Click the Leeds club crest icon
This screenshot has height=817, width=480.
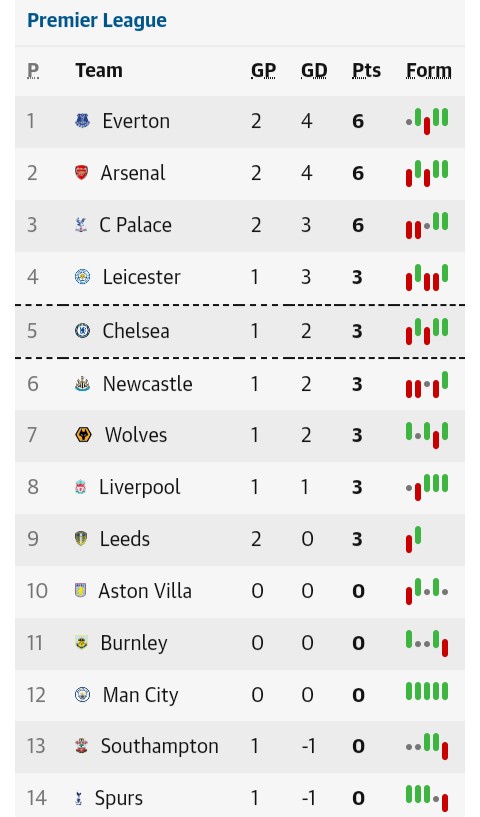(x=81, y=539)
